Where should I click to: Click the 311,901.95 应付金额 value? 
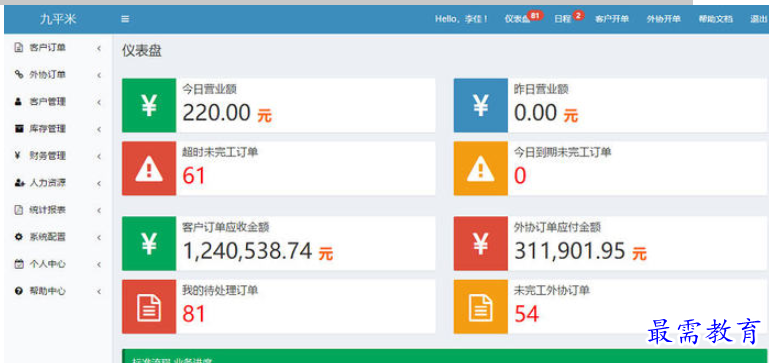point(570,251)
